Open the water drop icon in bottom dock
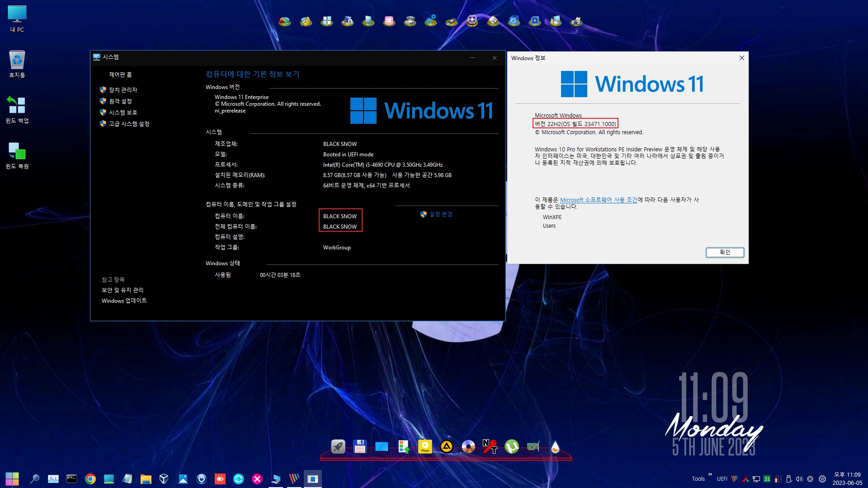 click(555, 447)
